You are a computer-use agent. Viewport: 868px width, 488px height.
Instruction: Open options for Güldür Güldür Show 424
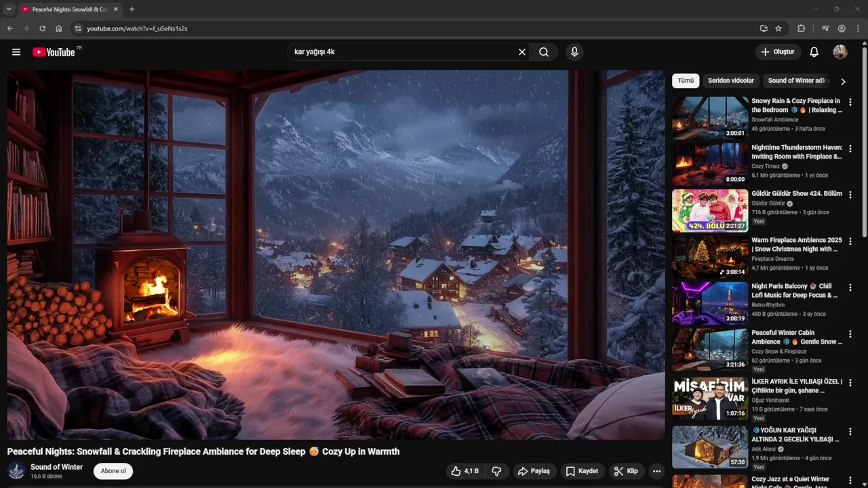tap(850, 195)
